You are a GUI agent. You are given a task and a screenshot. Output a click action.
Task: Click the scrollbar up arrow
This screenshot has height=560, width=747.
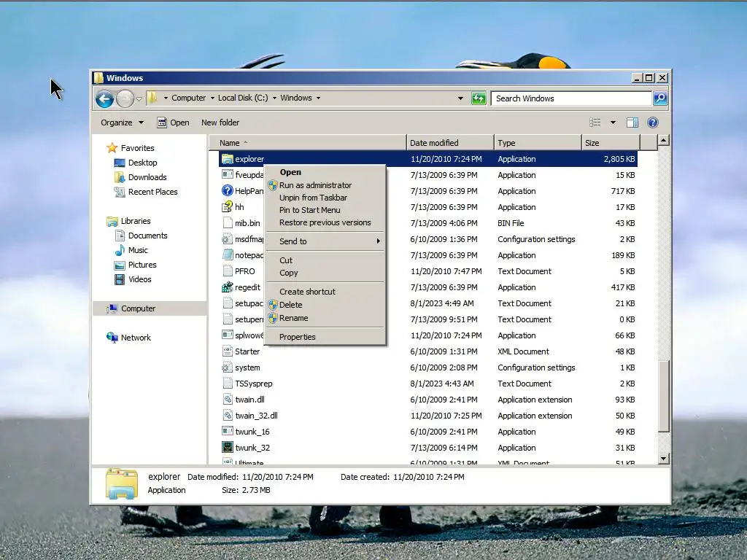tap(663, 140)
